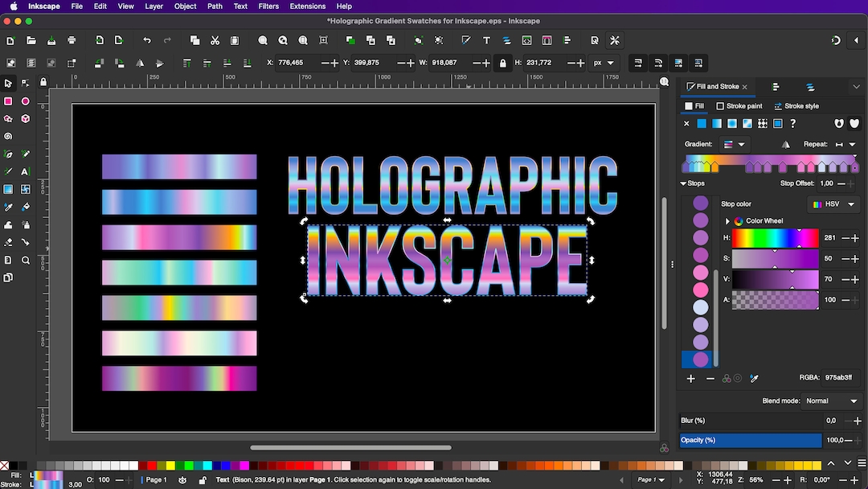Activate the Star and polygon tool

tap(8, 118)
